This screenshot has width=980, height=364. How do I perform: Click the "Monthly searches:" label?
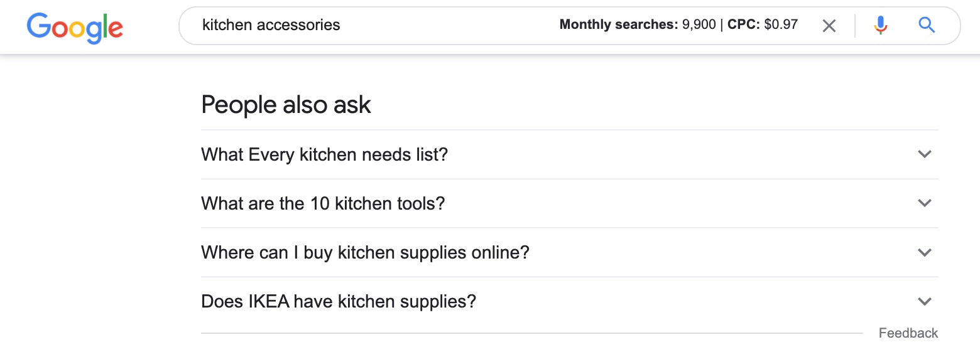[618, 25]
